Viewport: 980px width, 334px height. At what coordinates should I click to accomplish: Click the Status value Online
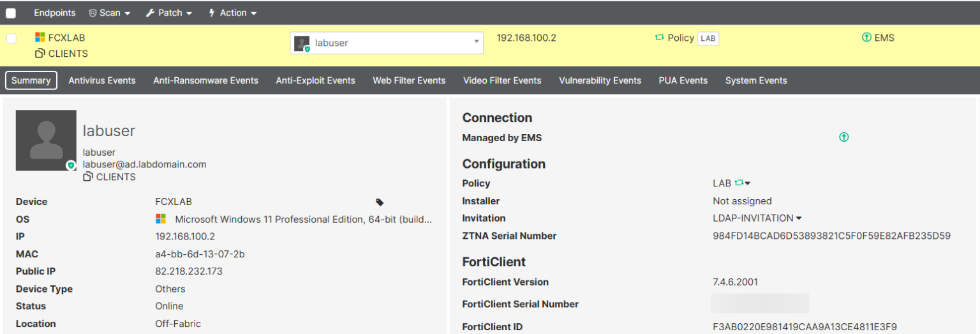(x=170, y=306)
